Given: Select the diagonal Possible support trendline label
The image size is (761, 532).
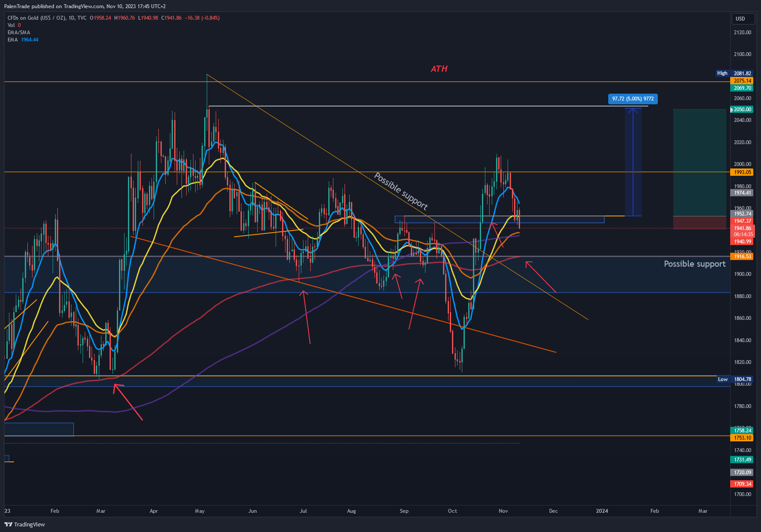Looking at the screenshot, I should [401, 191].
